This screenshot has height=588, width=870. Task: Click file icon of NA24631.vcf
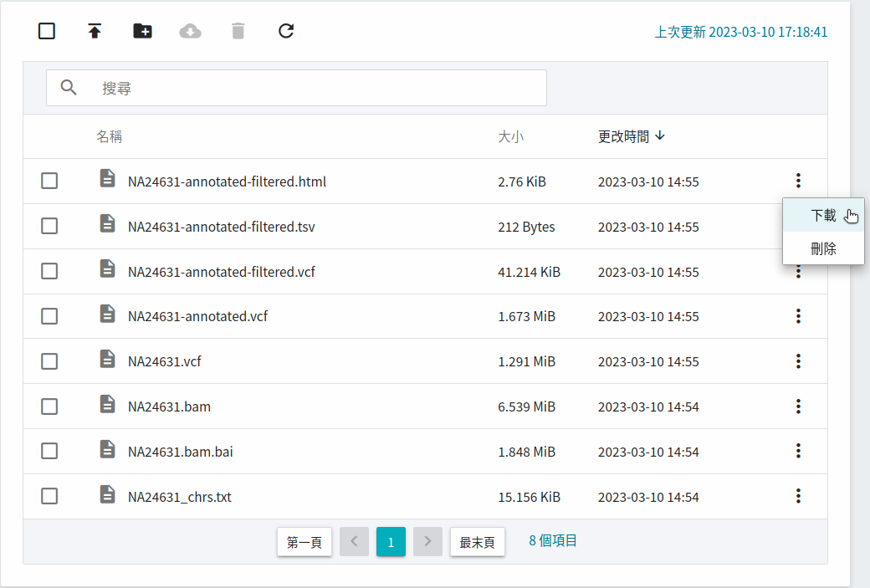coord(108,359)
